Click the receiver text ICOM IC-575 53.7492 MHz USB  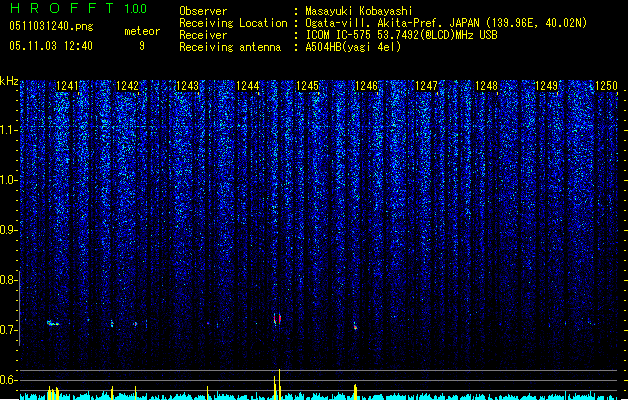pos(401,35)
